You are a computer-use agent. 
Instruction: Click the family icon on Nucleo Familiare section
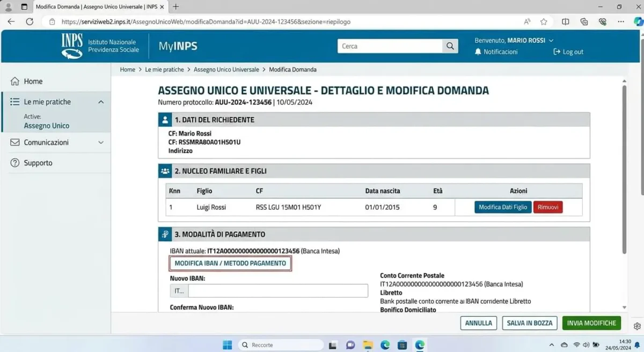(166, 171)
